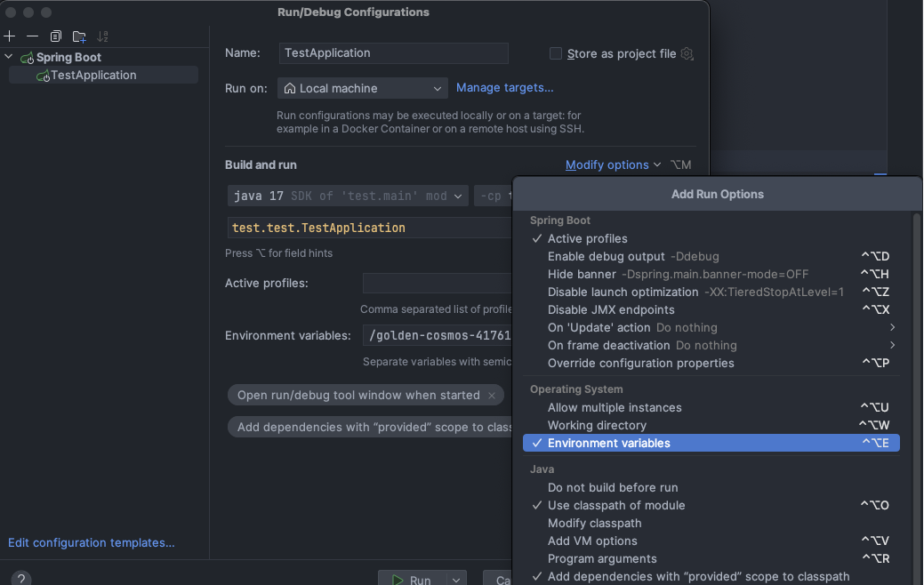Open the Run button dropdown arrow

(x=456, y=580)
